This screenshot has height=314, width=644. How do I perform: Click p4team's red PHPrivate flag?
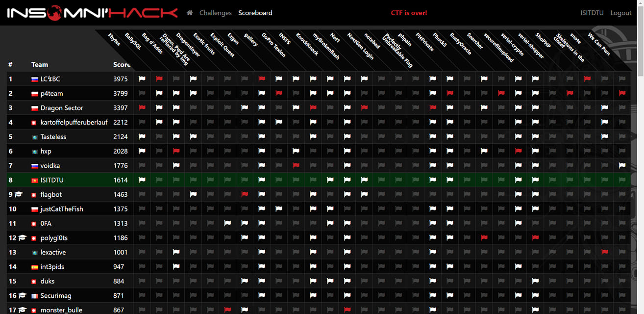click(x=450, y=93)
